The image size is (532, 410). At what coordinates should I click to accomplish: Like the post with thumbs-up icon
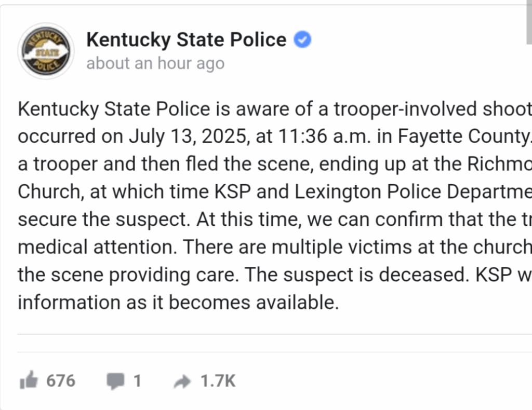pos(29,381)
